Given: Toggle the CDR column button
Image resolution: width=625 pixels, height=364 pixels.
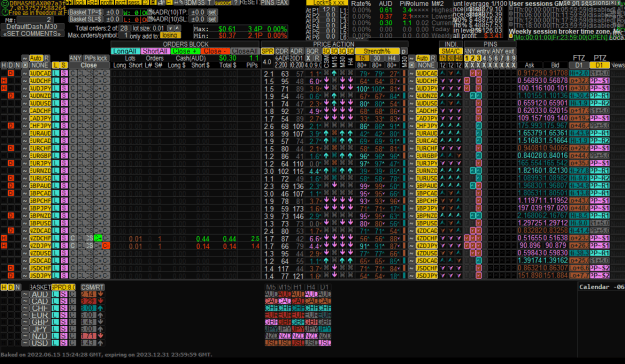Looking at the screenshot, I should tap(282, 51).
